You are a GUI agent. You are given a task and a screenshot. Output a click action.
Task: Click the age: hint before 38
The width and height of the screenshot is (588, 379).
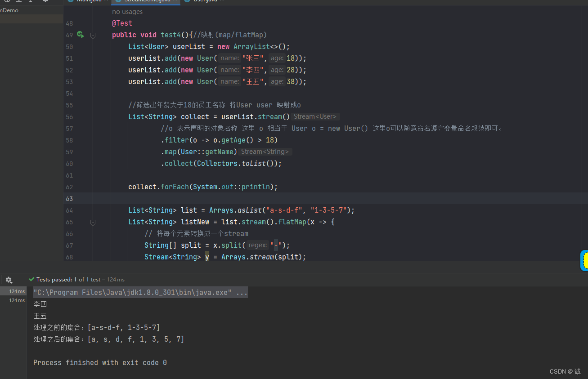pos(278,81)
